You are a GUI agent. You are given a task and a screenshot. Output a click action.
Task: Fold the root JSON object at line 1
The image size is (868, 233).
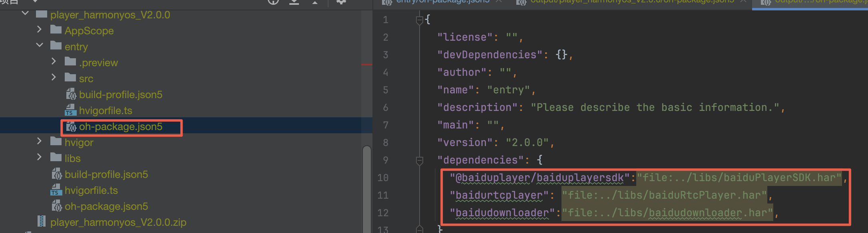click(x=419, y=20)
